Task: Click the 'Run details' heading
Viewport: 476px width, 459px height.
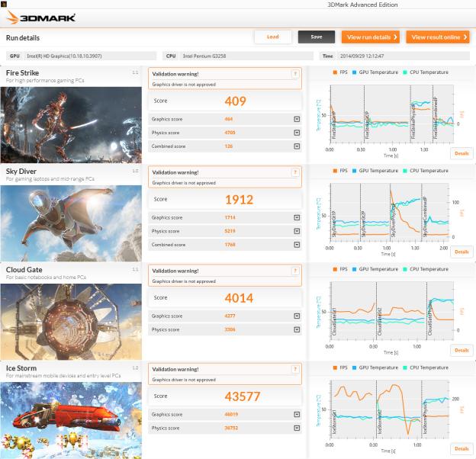Action: coord(23,38)
